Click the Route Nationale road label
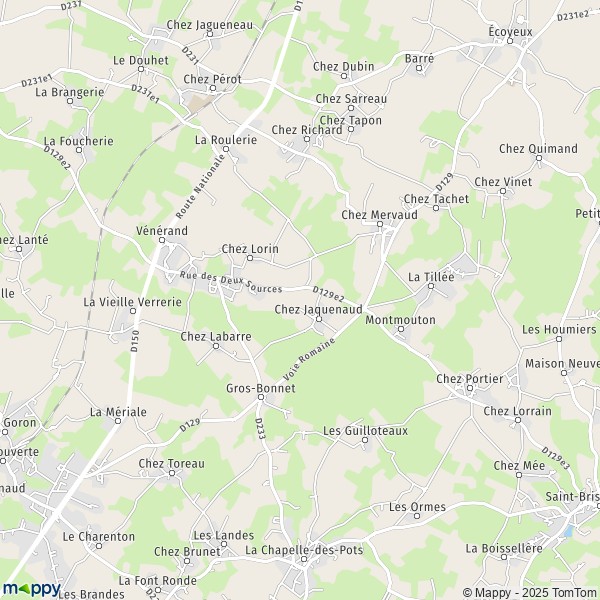This screenshot has width=600, height=600. pyautogui.click(x=201, y=185)
